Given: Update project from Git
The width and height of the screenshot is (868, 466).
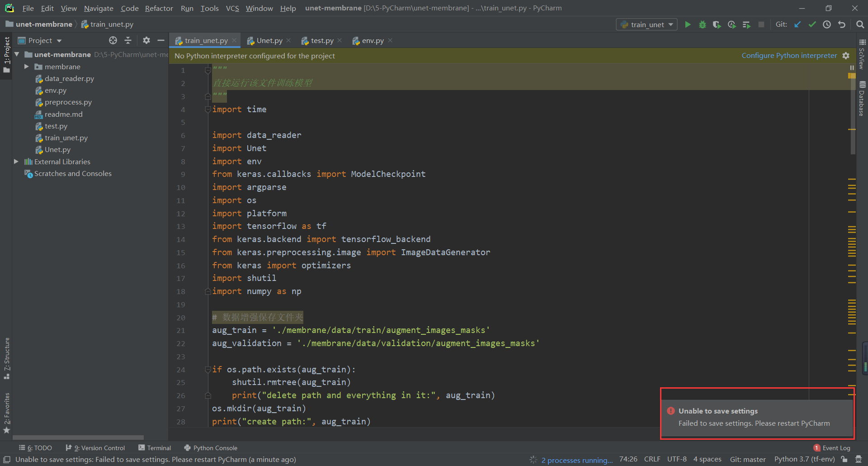Looking at the screenshot, I should (797, 24).
